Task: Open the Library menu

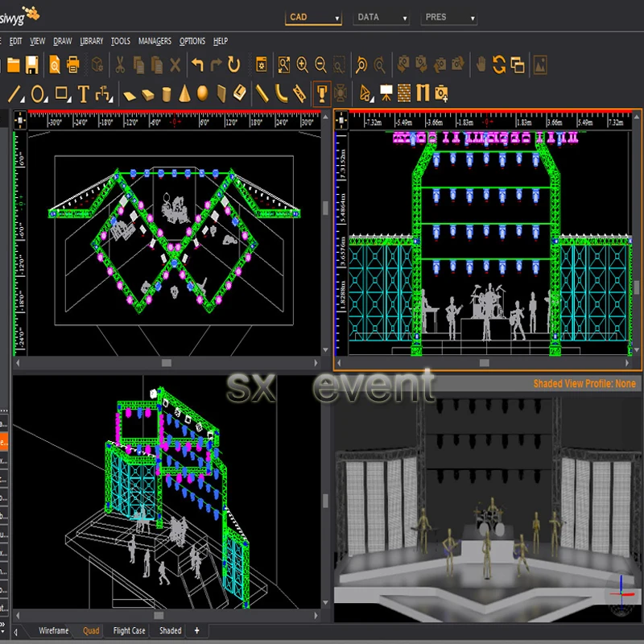Action: (92, 41)
